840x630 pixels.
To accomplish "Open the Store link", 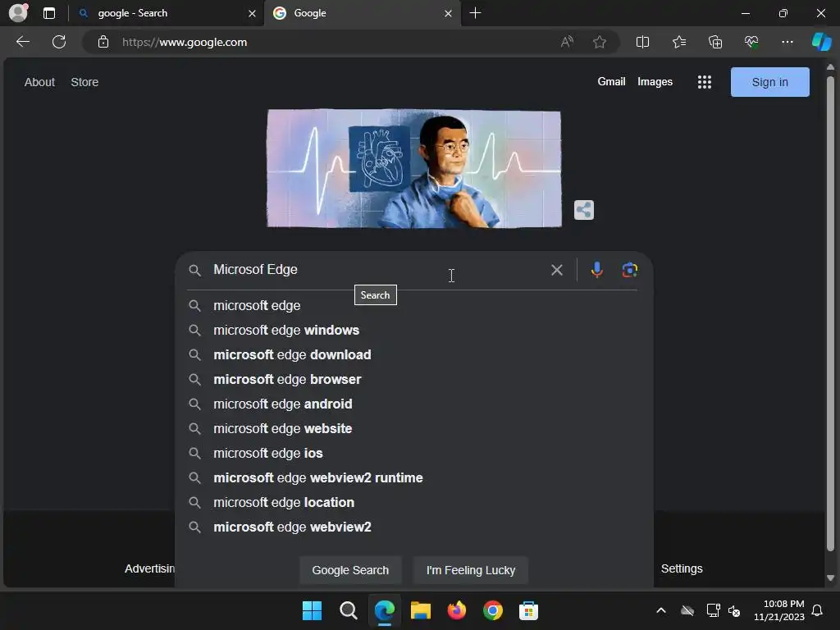I will [x=84, y=82].
